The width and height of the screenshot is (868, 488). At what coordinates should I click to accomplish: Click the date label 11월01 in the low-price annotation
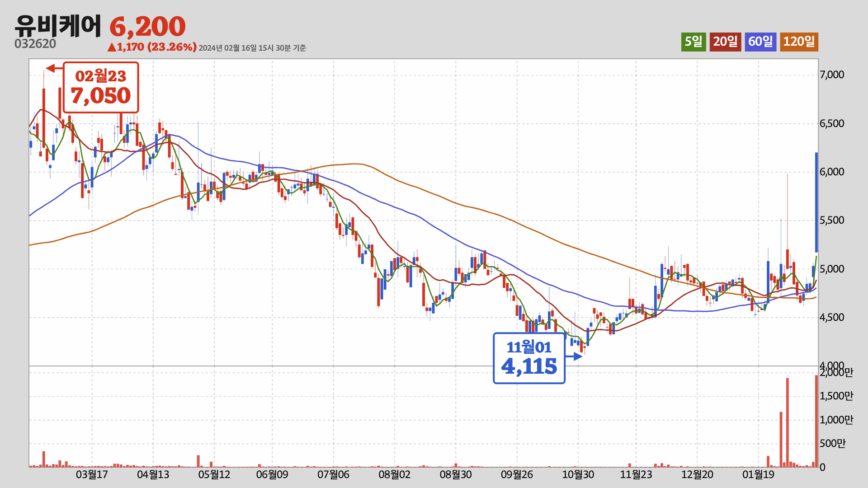[x=529, y=347]
